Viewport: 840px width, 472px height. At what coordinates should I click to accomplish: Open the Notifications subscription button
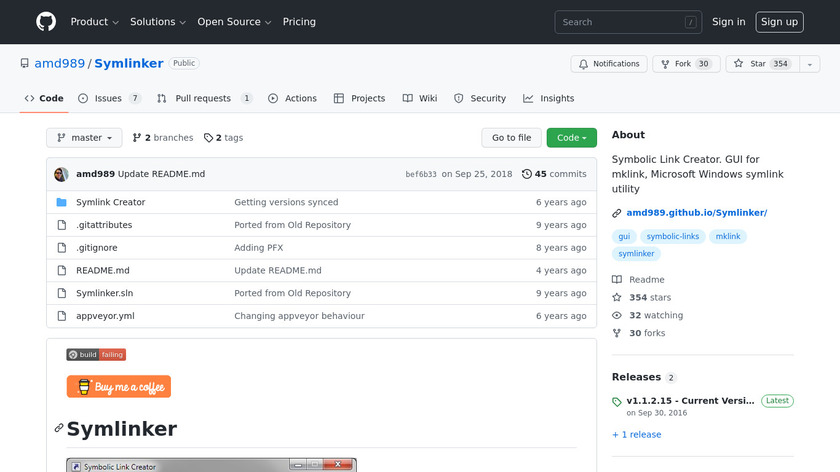[x=609, y=64]
